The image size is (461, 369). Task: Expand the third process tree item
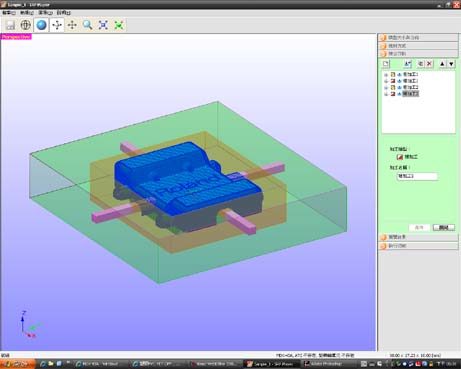pos(386,88)
